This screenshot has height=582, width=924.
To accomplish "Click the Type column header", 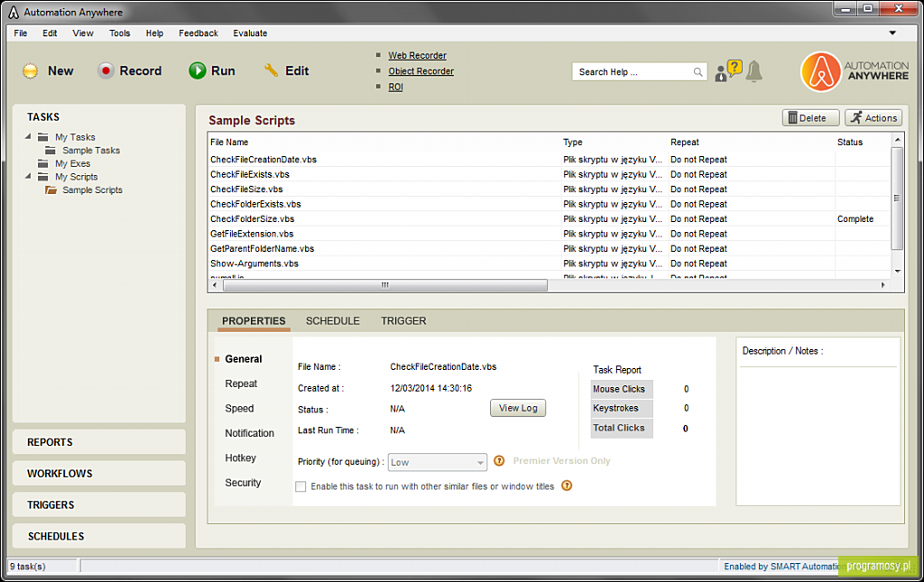I will click(572, 142).
